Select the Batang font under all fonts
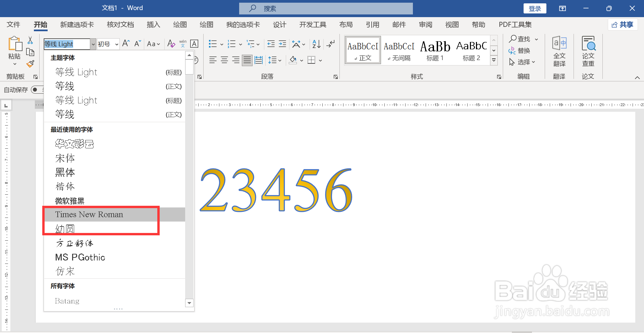644x333 pixels. coord(114,301)
